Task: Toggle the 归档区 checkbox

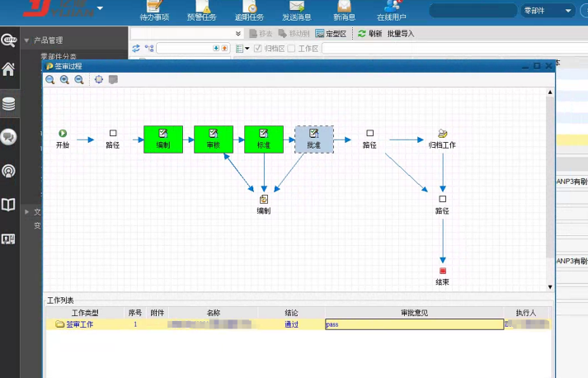Action: [257, 49]
